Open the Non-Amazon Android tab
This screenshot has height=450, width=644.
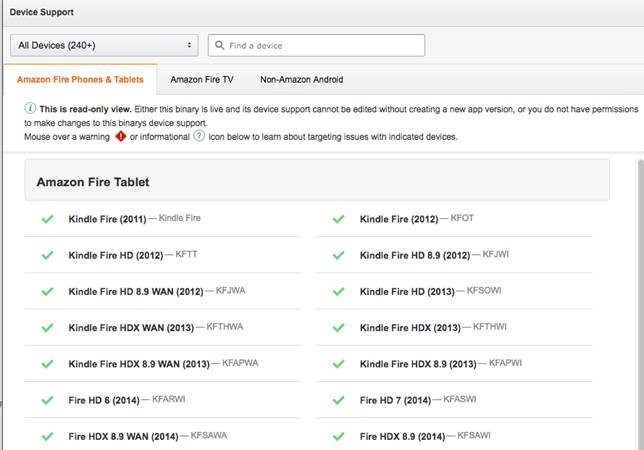tap(301, 80)
